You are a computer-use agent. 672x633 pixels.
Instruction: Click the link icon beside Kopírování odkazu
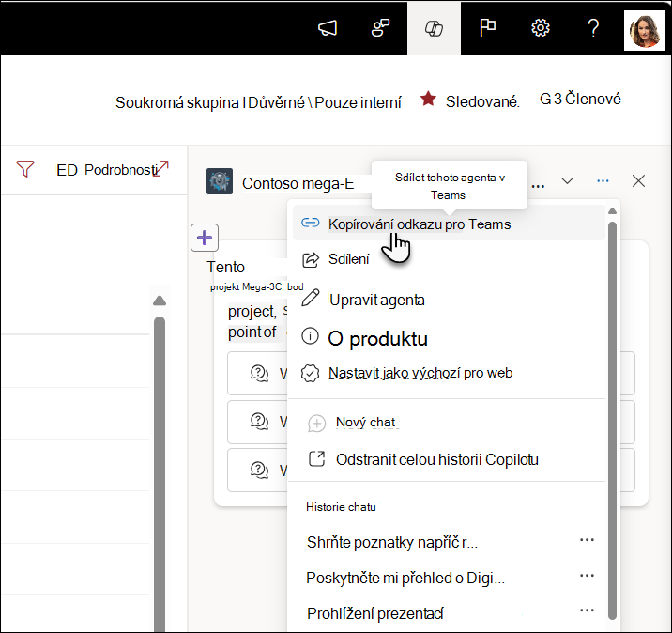coord(311,223)
